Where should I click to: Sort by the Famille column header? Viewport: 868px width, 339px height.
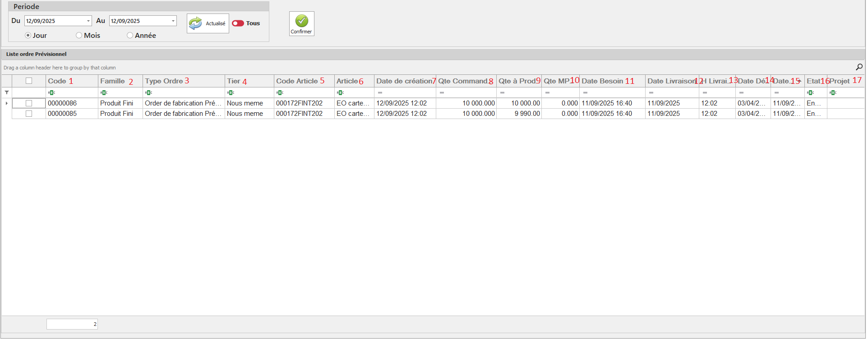(112, 81)
